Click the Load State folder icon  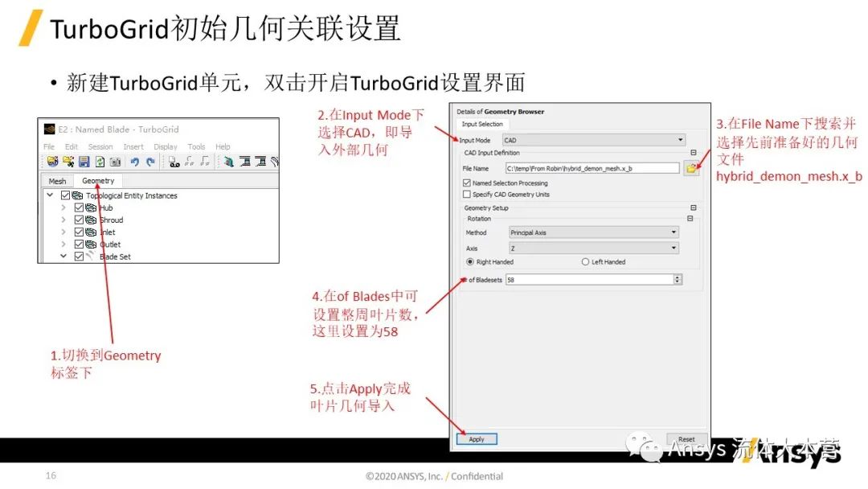tap(52, 161)
